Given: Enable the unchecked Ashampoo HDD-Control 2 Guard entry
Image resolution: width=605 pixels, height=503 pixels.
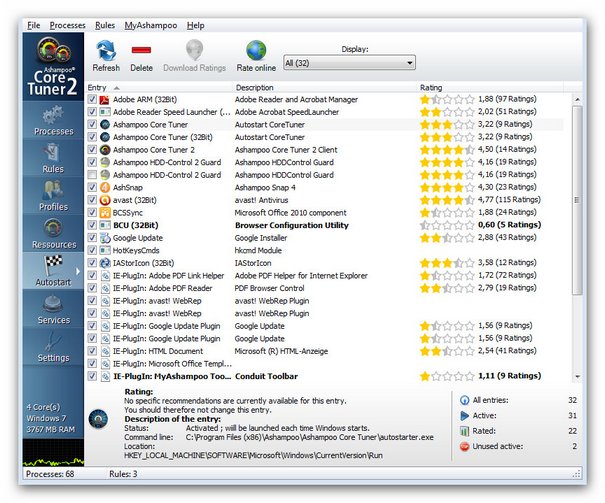Looking at the screenshot, I should click(x=92, y=175).
